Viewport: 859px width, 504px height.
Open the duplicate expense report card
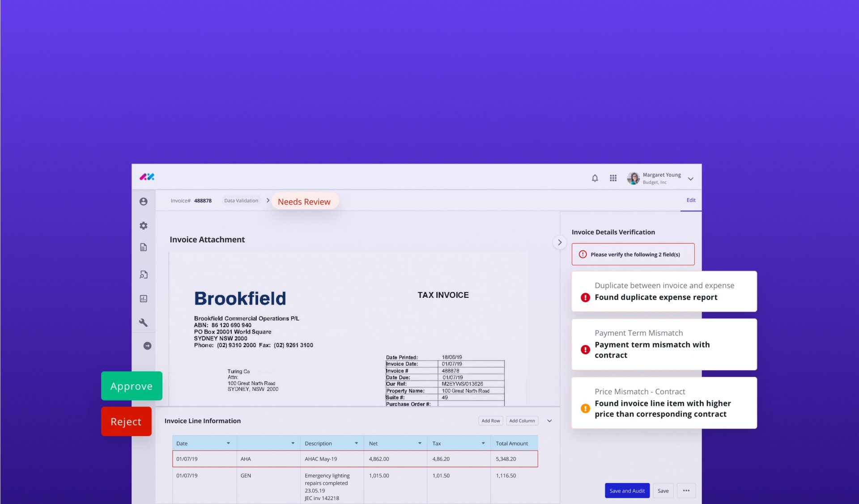pos(664,291)
